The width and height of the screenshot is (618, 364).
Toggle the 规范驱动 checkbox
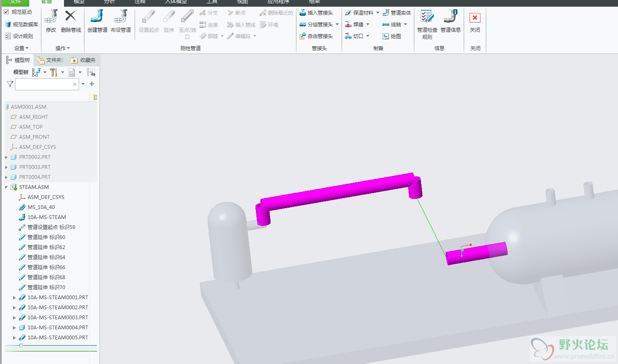6,12
